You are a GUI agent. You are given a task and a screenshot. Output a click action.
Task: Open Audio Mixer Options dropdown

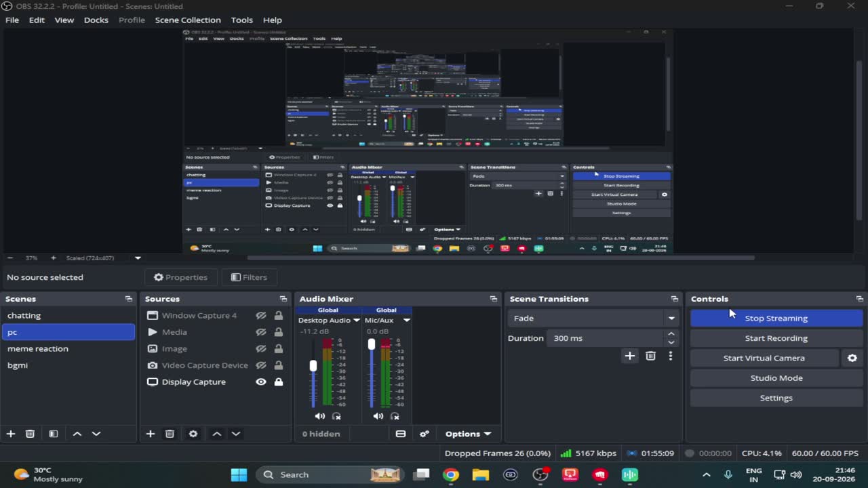point(468,434)
